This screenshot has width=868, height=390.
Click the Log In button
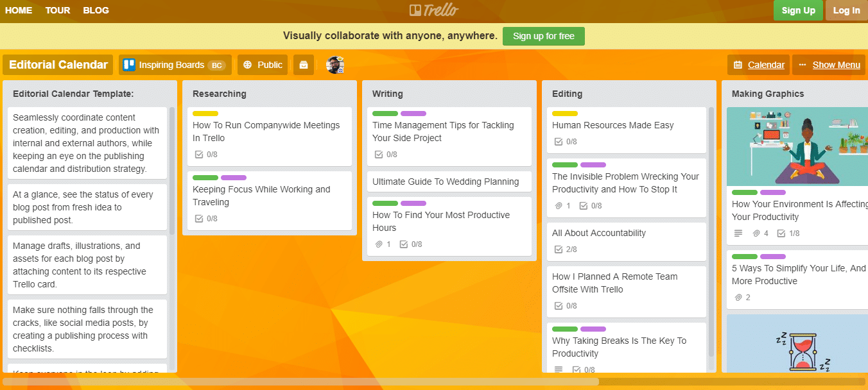pyautogui.click(x=846, y=10)
